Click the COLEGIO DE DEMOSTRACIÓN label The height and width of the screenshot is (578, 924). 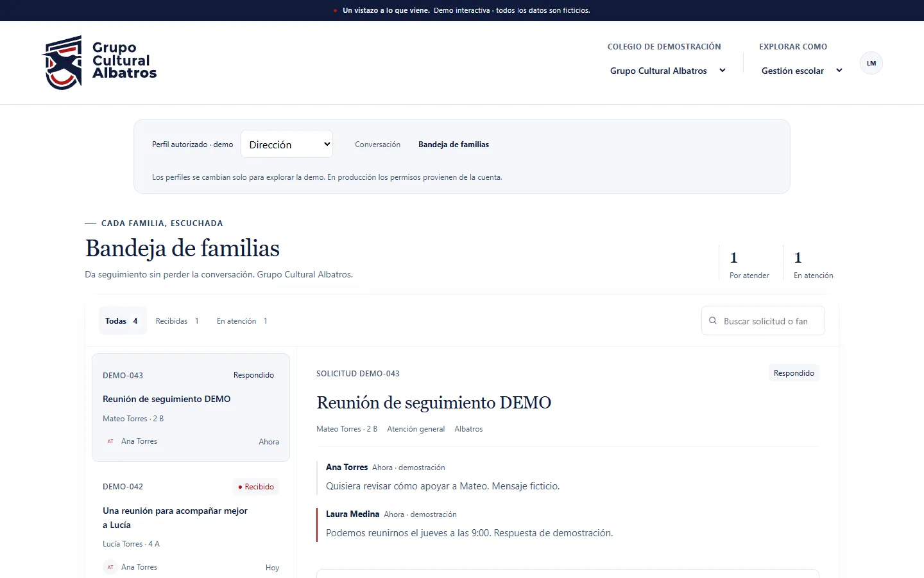pyautogui.click(x=664, y=47)
